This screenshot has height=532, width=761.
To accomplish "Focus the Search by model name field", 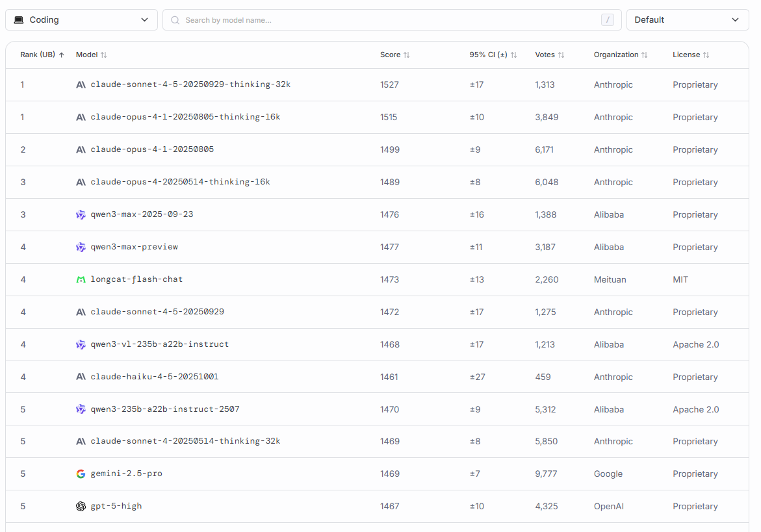I will point(392,20).
